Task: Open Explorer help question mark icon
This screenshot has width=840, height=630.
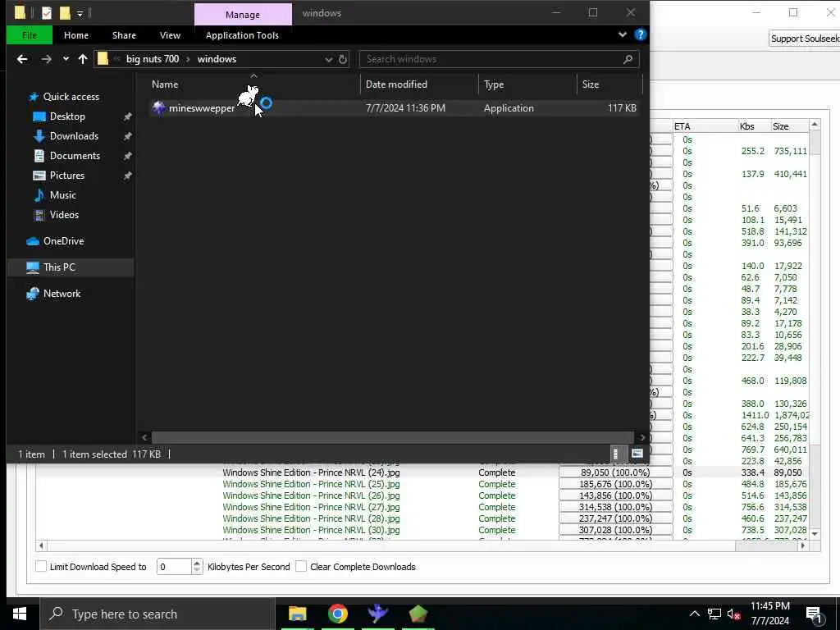Action: click(x=640, y=34)
